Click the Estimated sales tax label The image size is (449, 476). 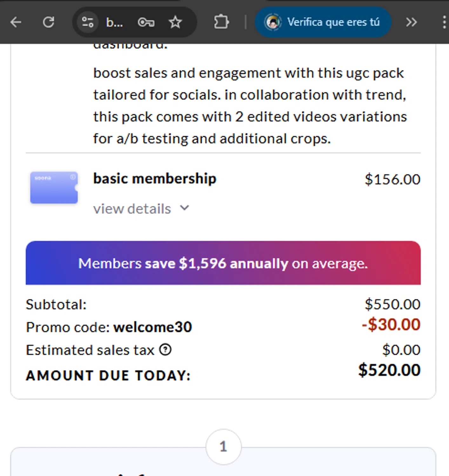click(90, 350)
